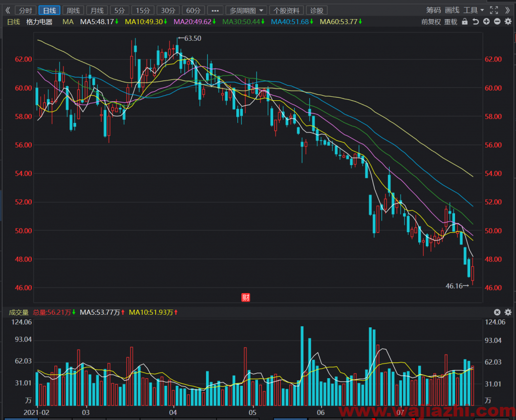Enter fullscreen chart mode icon

pyautogui.click(x=494, y=10)
